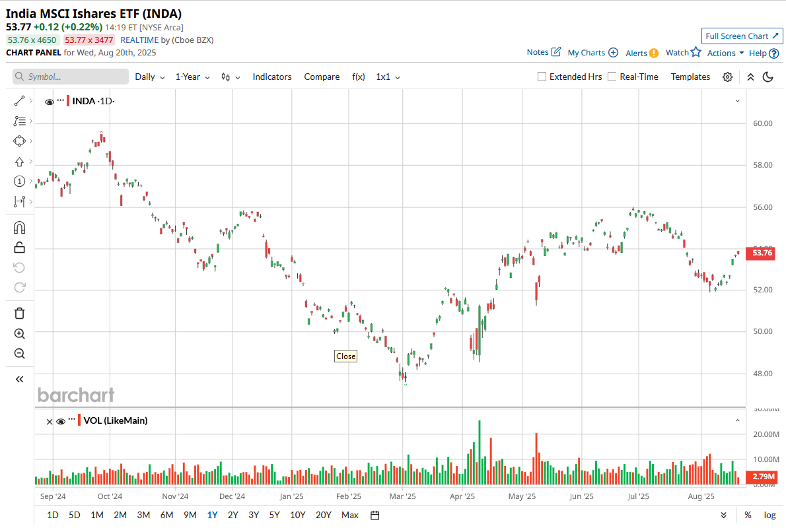This screenshot has height=532, width=786.
Task: Redo the chart action
Action: click(x=19, y=288)
